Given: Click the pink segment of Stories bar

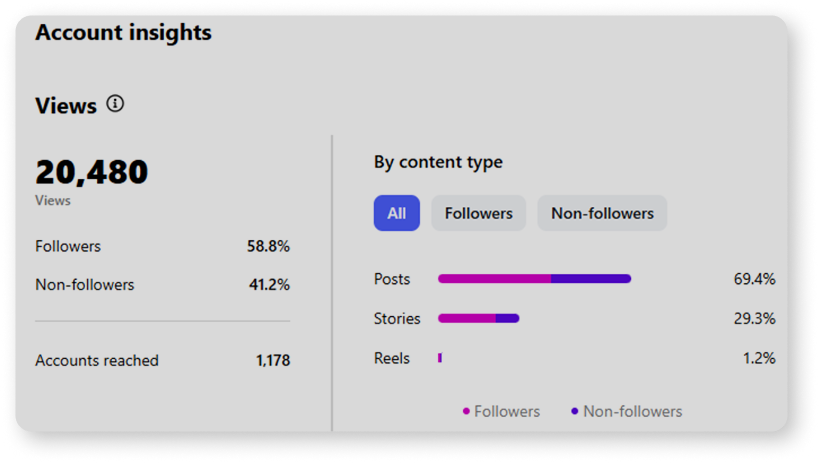Looking at the screenshot, I should point(466,319).
